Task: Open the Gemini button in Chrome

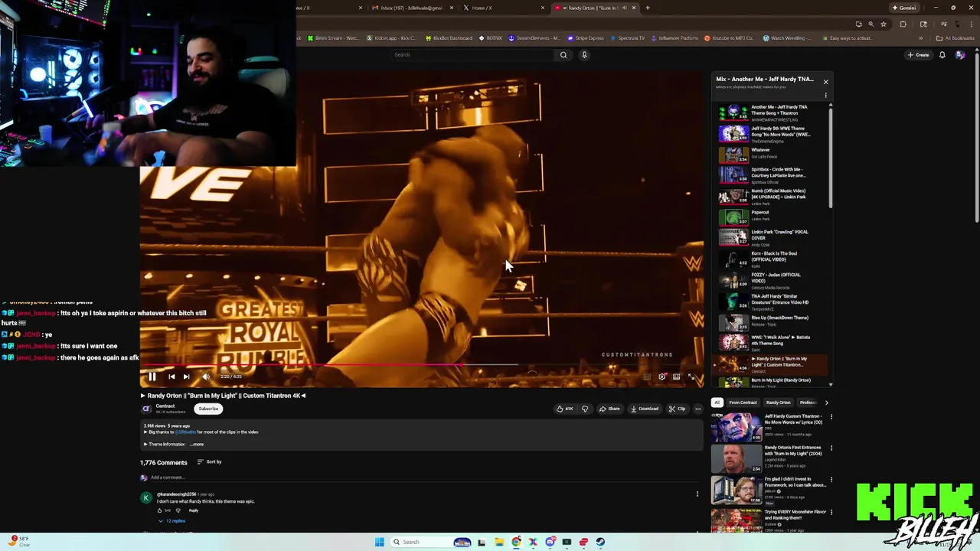Action: 904,8
